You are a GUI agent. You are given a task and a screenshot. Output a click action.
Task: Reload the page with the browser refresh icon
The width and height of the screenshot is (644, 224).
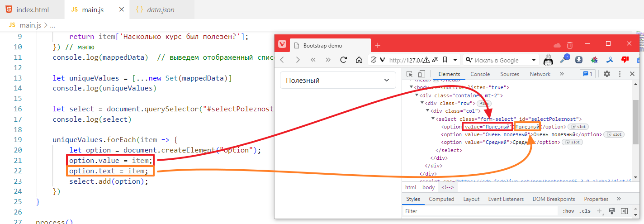click(343, 60)
